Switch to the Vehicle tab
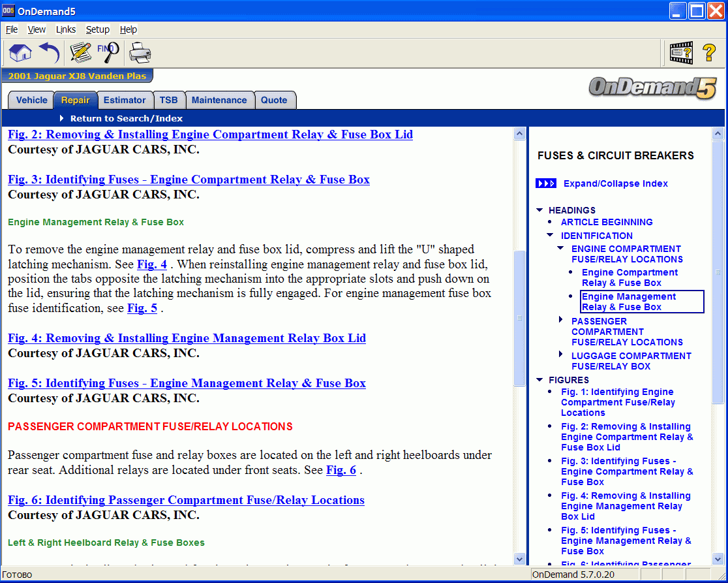The height and width of the screenshot is (583, 728). (31, 101)
